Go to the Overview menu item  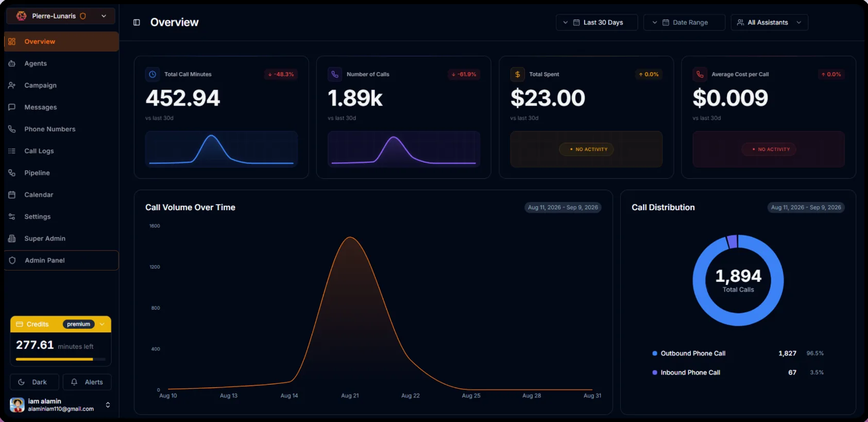61,42
